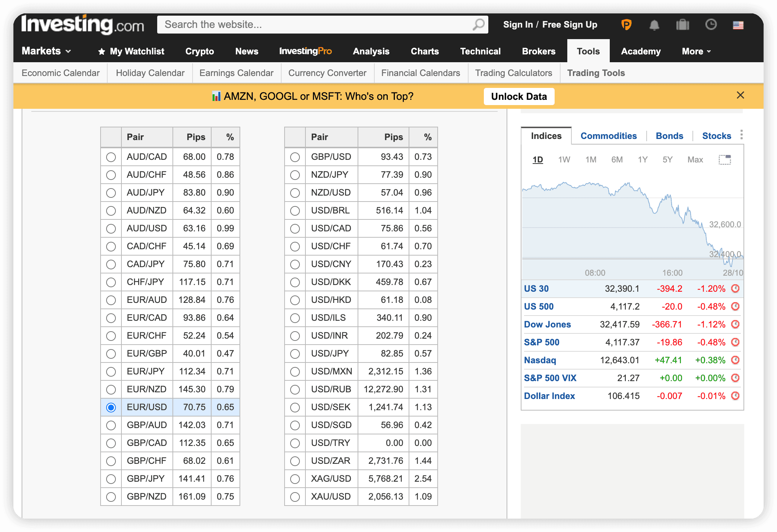Open the News menu
Screen dimensions: 777x532
(247, 51)
